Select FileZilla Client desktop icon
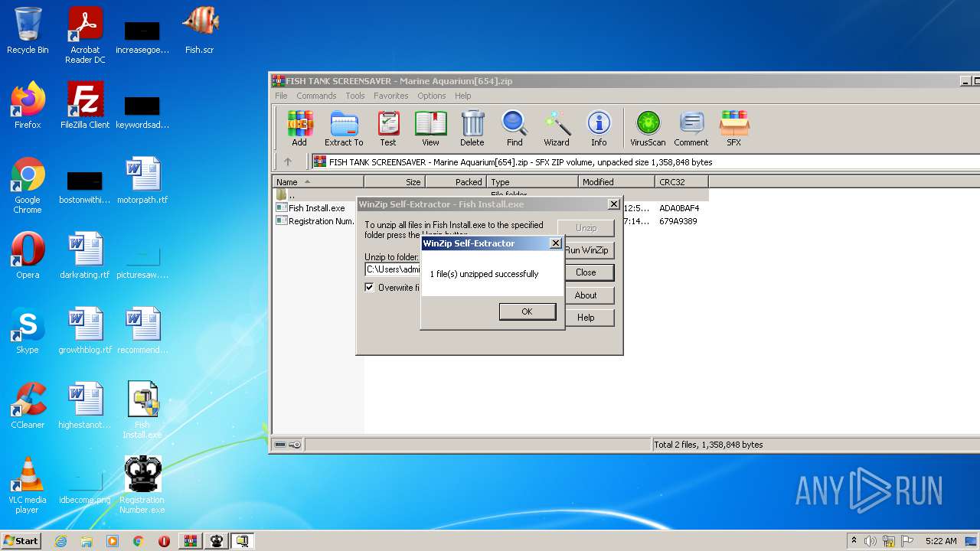This screenshot has height=551, width=980. pos(85,106)
